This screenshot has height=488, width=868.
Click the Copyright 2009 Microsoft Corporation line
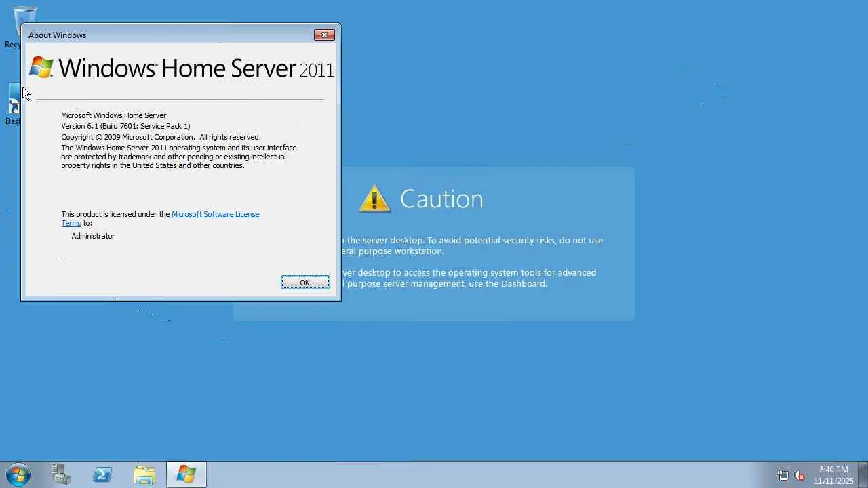pos(161,137)
